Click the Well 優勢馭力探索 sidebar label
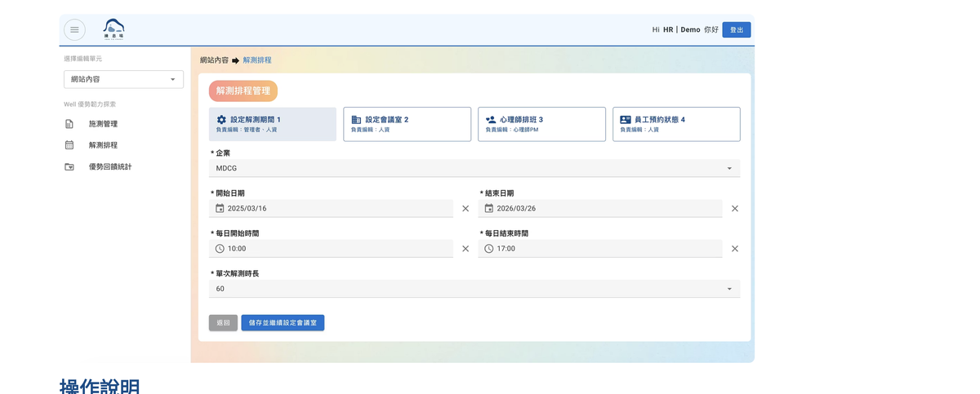This screenshot has height=394, width=980. click(x=90, y=104)
